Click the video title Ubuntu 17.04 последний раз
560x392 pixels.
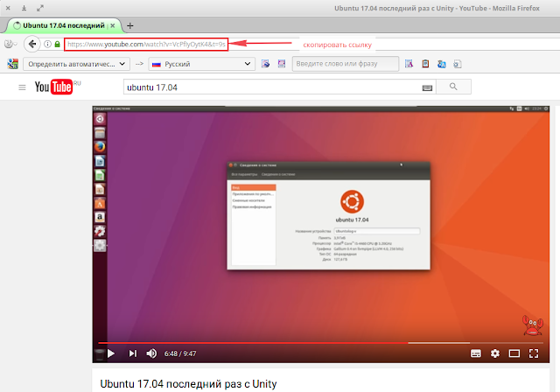point(188,384)
